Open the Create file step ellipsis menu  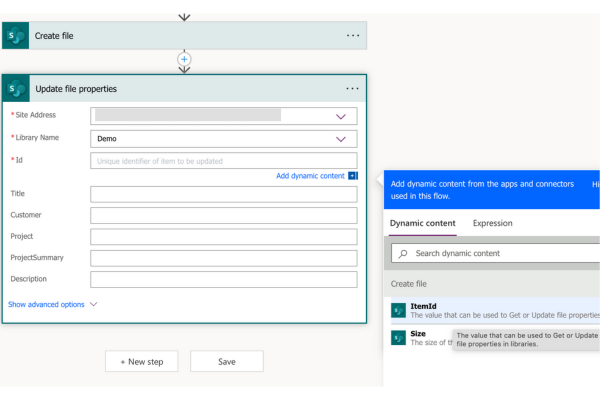coord(352,35)
